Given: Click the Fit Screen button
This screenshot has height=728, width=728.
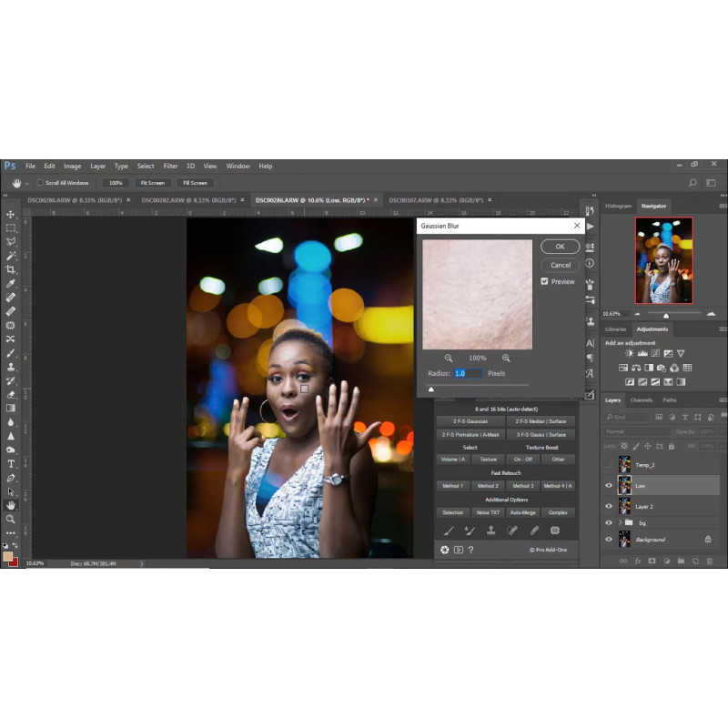Looking at the screenshot, I should (152, 183).
